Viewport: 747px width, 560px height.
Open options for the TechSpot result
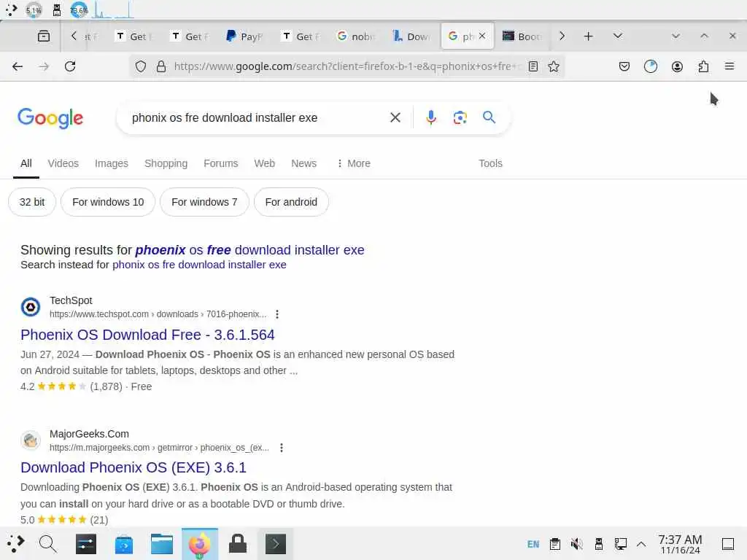tap(277, 314)
